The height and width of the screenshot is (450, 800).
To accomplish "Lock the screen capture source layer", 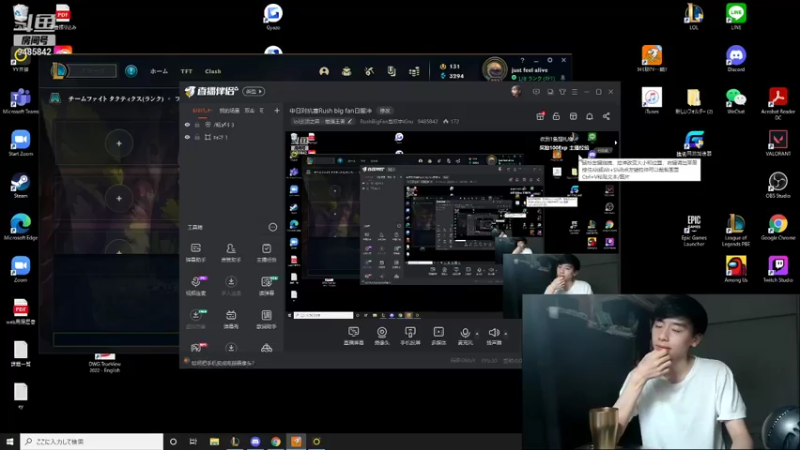I will point(197,137).
